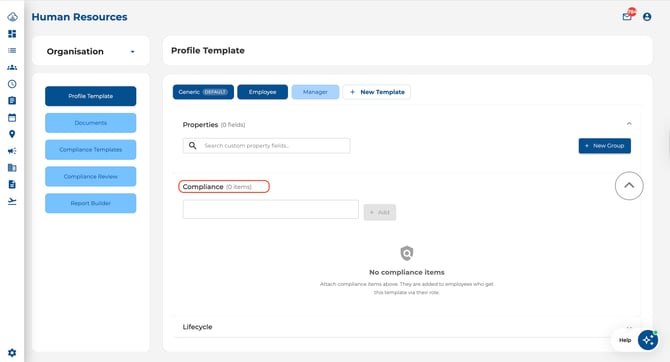This screenshot has height=362, width=670.
Task: Open Compliance Review in the side menu
Action: [91, 176]
